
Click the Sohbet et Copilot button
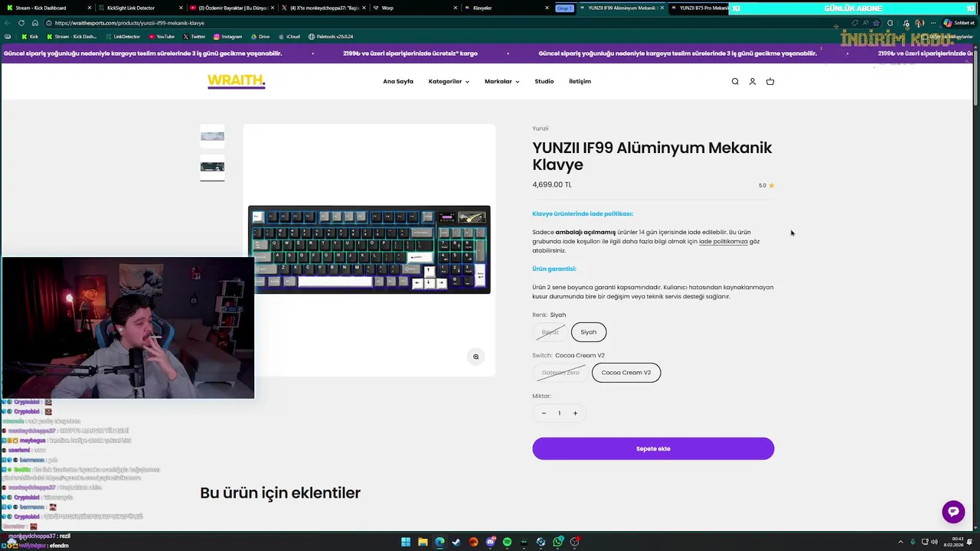pos(958,23)
